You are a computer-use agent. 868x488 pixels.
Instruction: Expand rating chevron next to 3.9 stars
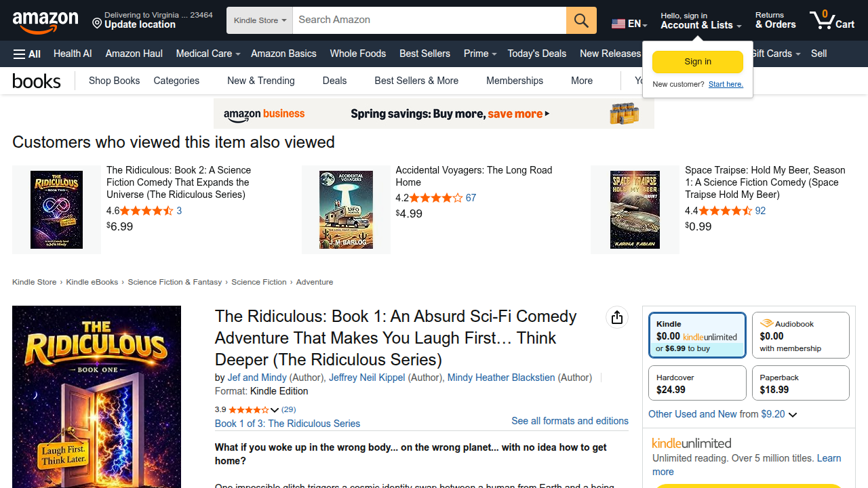(275, 410)
